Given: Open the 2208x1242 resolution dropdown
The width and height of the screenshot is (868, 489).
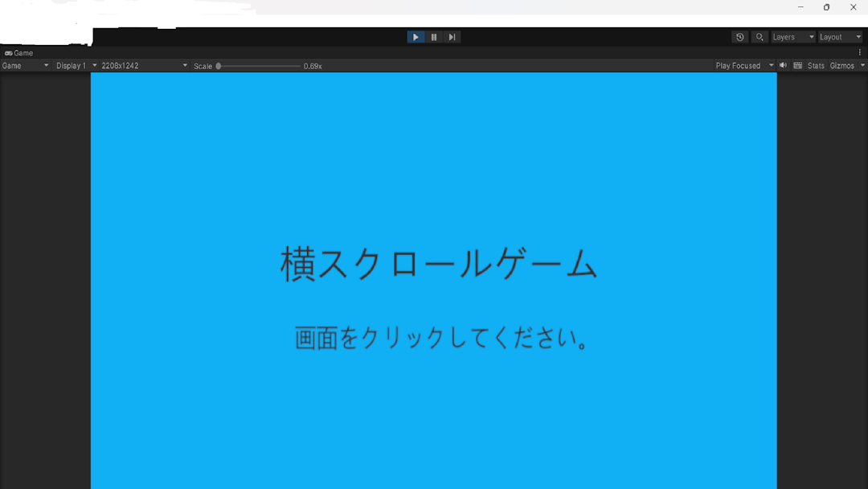Looking at the screenshot, I should click(x=144, y=66).
